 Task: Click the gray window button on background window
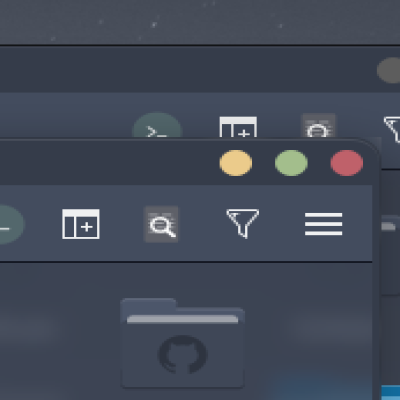pyautogui.click(x=389, y=70)
